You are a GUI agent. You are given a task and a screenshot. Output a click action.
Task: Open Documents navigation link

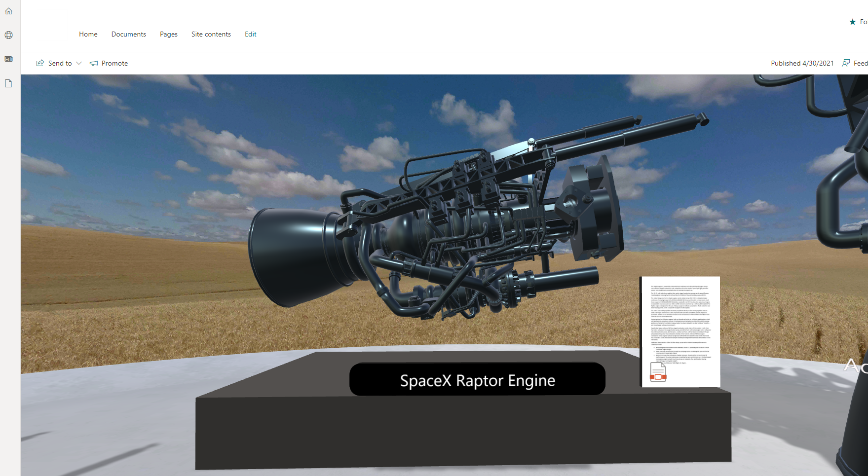(x=129, y=34)
